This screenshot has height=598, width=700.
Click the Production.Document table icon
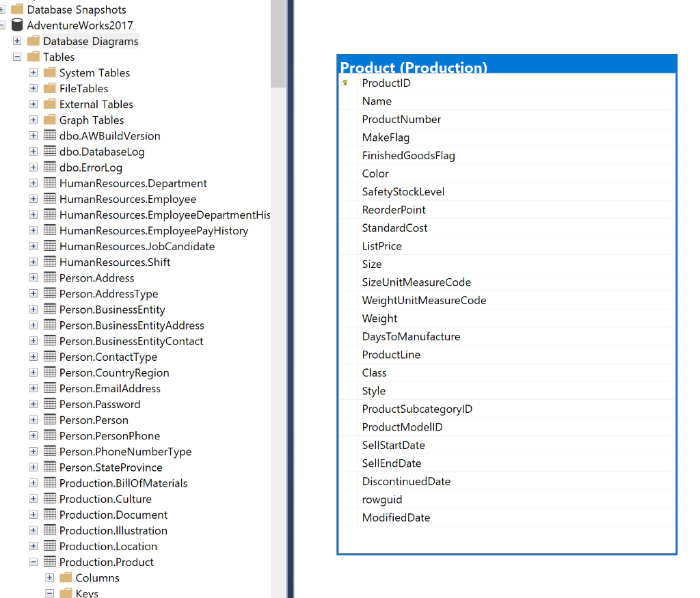[49, 514]
